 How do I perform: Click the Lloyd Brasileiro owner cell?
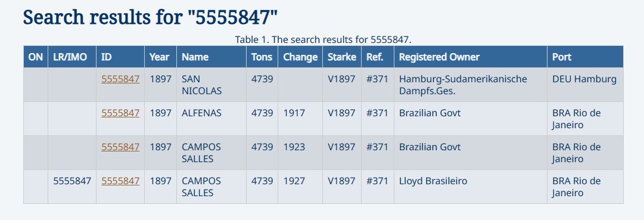point(471,187)
